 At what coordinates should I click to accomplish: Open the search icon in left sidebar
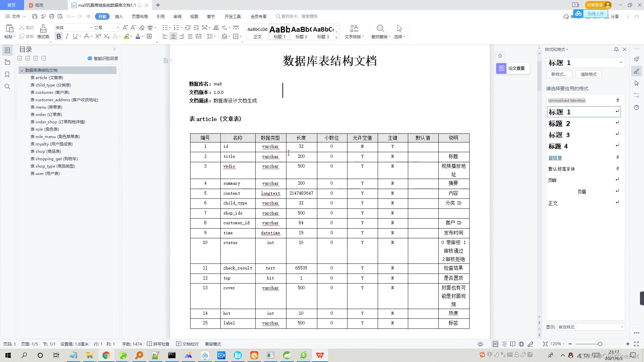coord(7,86)
